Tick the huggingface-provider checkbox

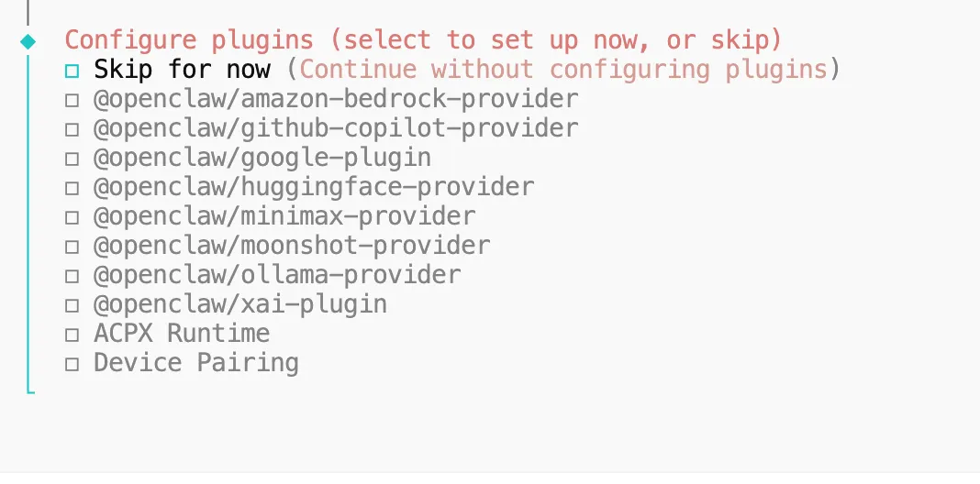(72, 188)
